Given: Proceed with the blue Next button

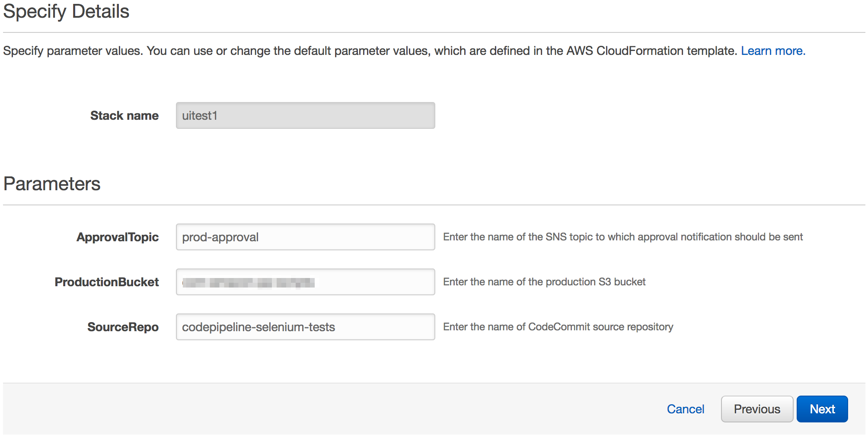Looking at the screenshot, I should 822,409.
